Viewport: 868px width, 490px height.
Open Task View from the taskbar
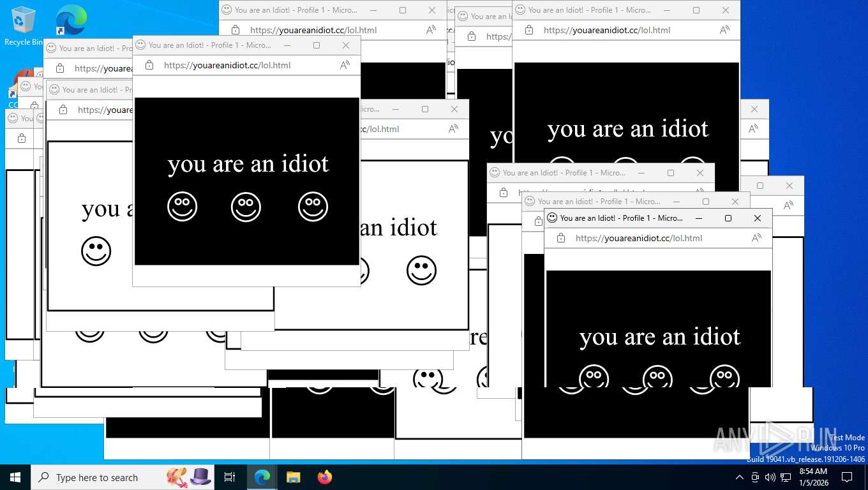230,477
